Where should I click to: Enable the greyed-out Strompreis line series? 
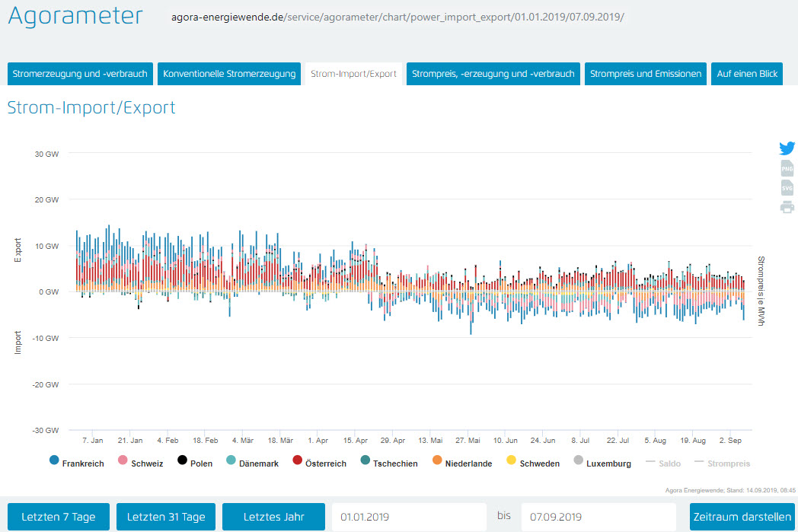coord(723,464)
